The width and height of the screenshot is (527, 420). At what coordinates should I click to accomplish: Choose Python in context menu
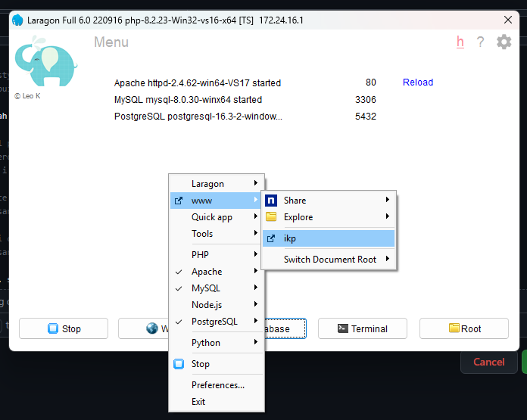tap(216, 343)
